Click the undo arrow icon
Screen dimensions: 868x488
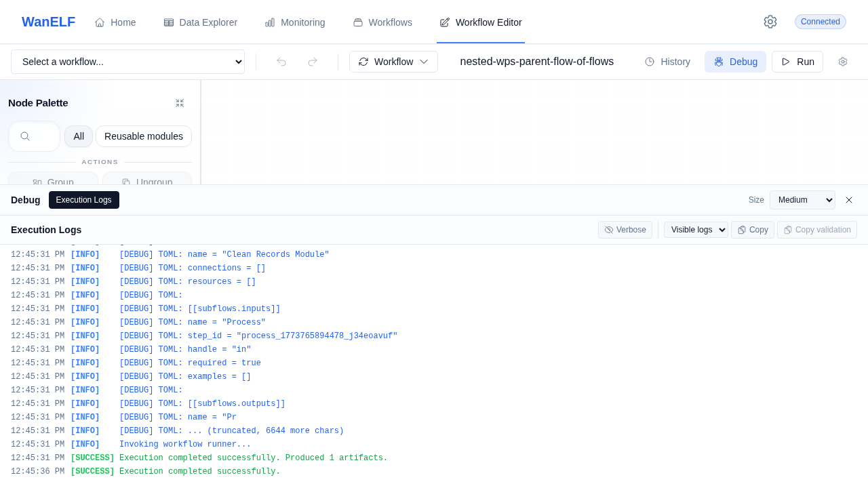tap(281, 62)
